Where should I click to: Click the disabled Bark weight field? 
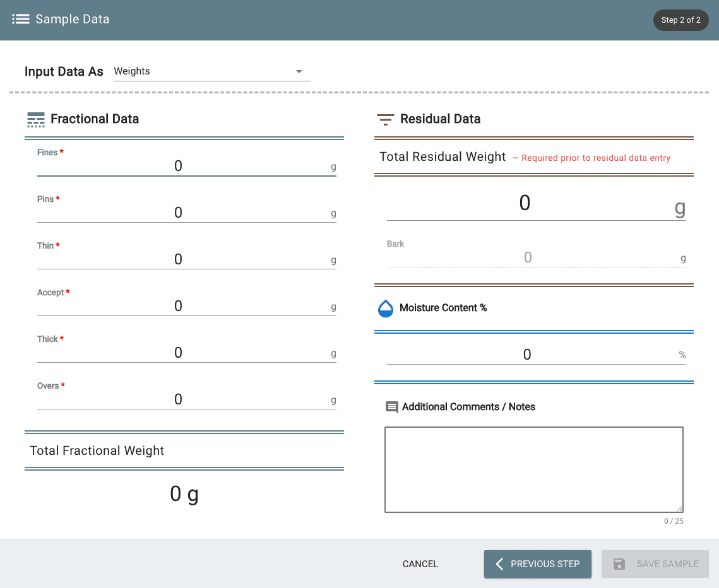click(536, 257)
